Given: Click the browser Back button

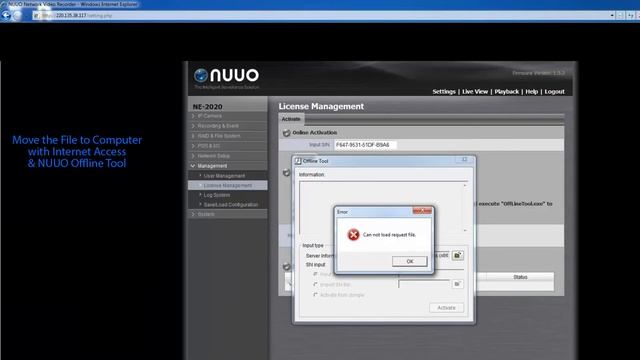Looking at the screenshot, I should tap(6, 16).
